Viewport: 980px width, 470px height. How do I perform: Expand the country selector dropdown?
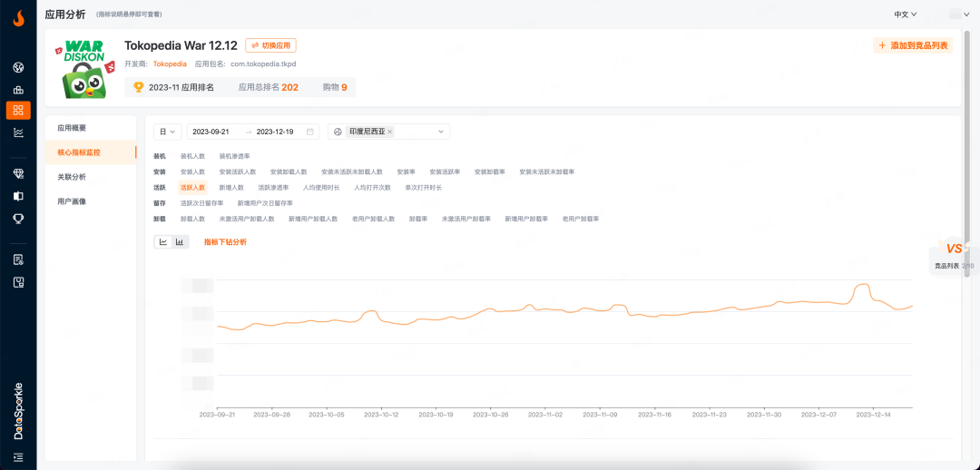(442, 132)
